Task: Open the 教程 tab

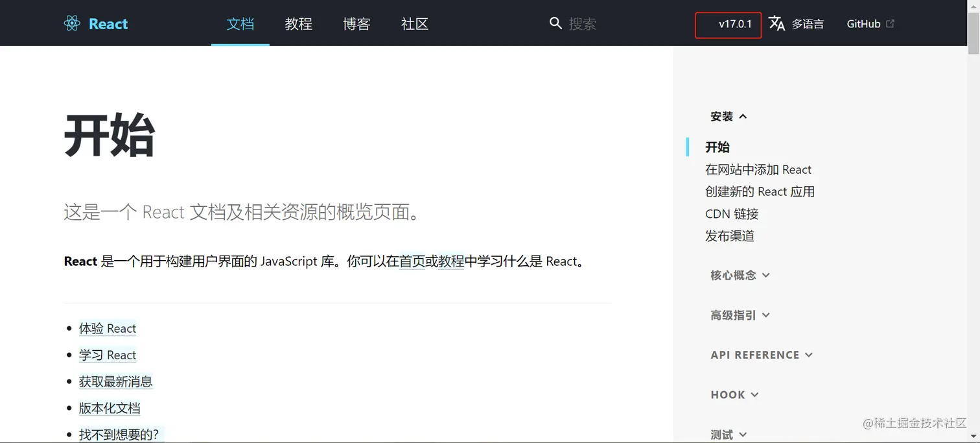Action: click(299, 24)
